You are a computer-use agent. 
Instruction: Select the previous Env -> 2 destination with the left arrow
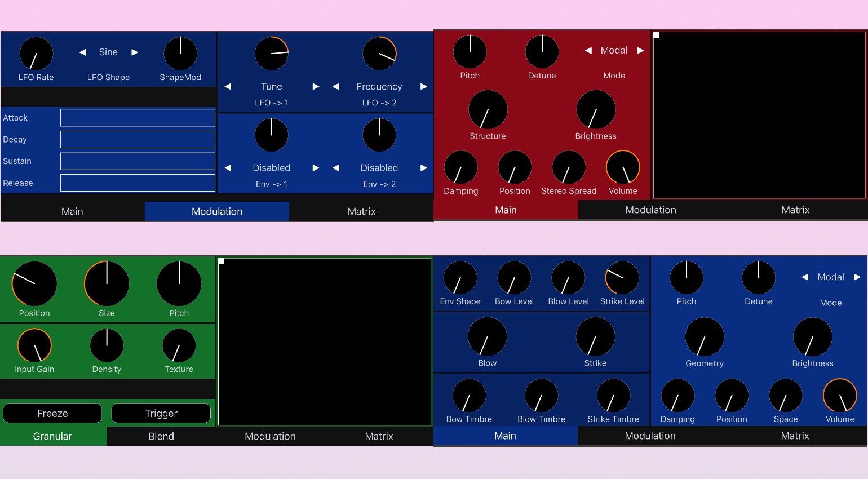[336, 168]
